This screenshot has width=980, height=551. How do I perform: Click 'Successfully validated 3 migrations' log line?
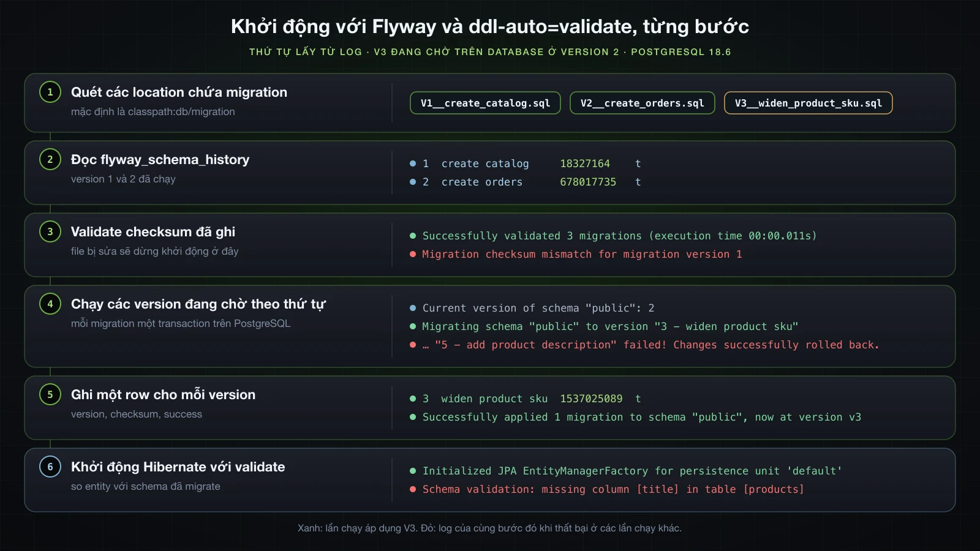[x=613, y=236]
